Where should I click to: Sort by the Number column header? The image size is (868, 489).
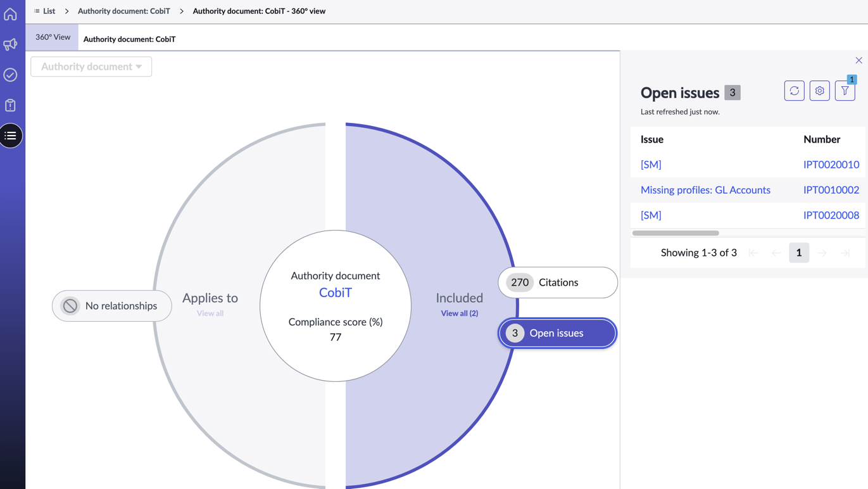tap(822, 139)
